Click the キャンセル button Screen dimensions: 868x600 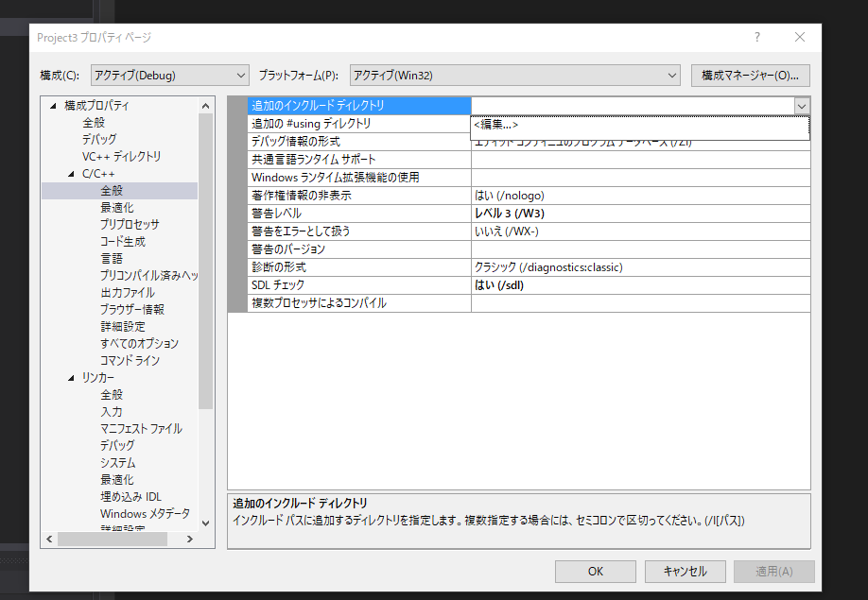point(685,571)
